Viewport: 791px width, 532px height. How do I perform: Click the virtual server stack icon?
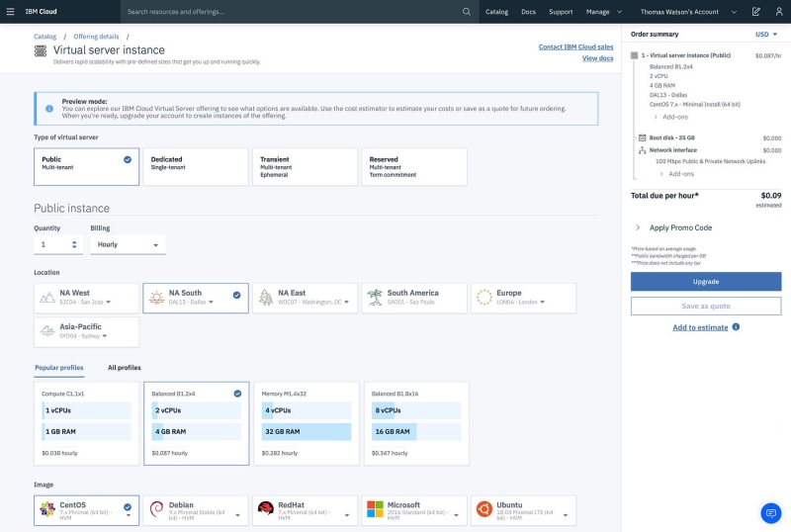[x=41, y=50]
